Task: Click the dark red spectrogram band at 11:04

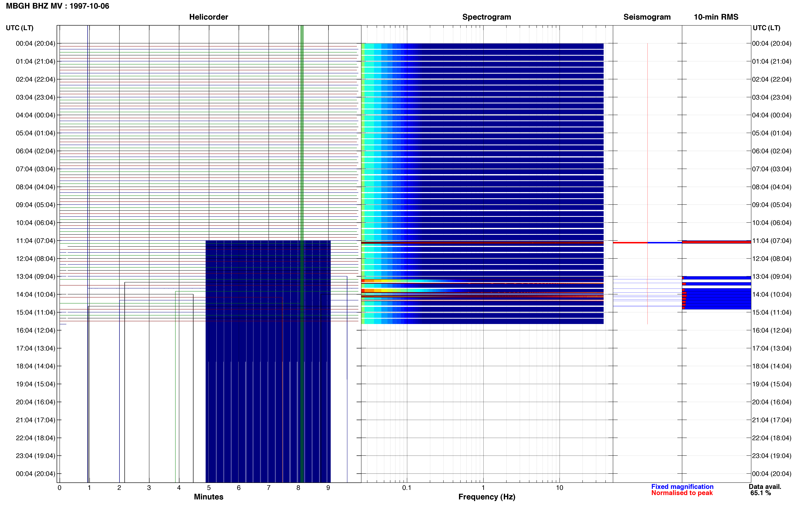Action: (482, 243)
